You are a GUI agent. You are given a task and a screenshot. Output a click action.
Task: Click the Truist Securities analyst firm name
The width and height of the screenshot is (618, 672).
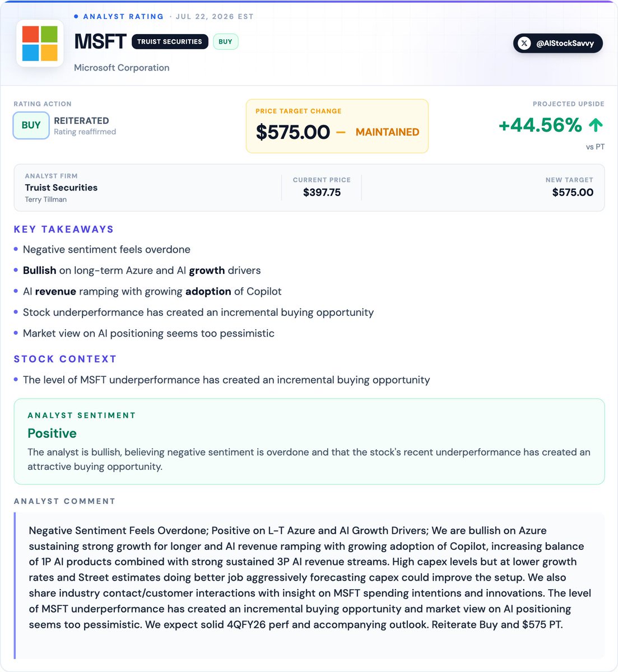click(61, 188)
